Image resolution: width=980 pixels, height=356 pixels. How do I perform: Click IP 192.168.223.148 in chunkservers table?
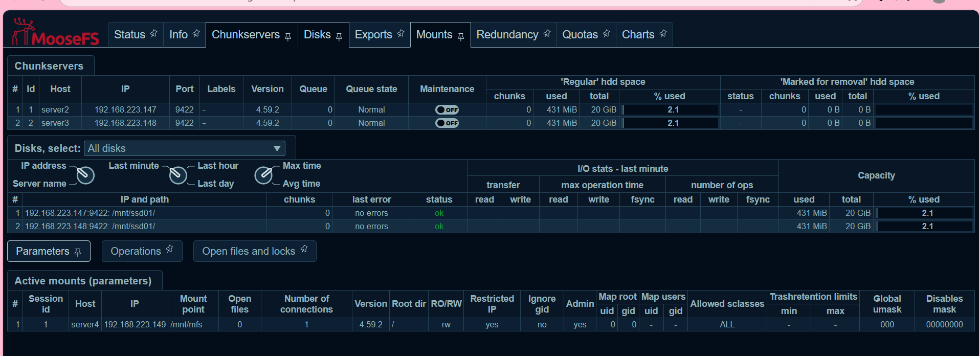click(x=125, y=123)
